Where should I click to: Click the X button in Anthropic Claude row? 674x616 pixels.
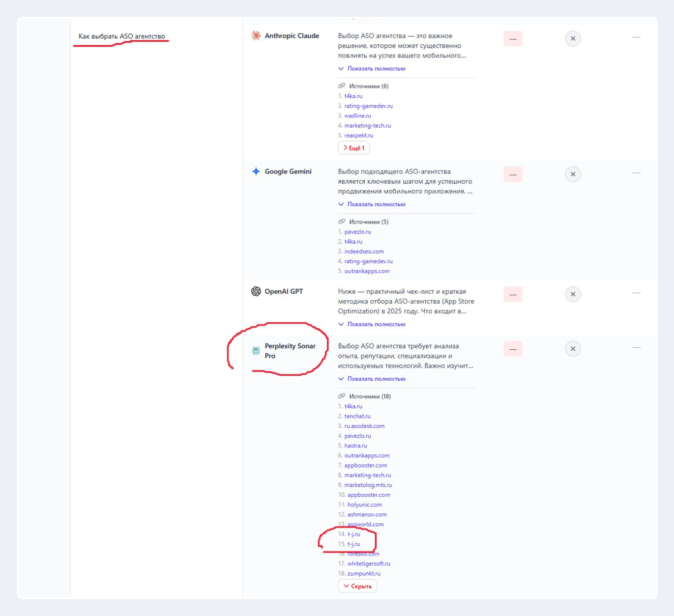573,39
